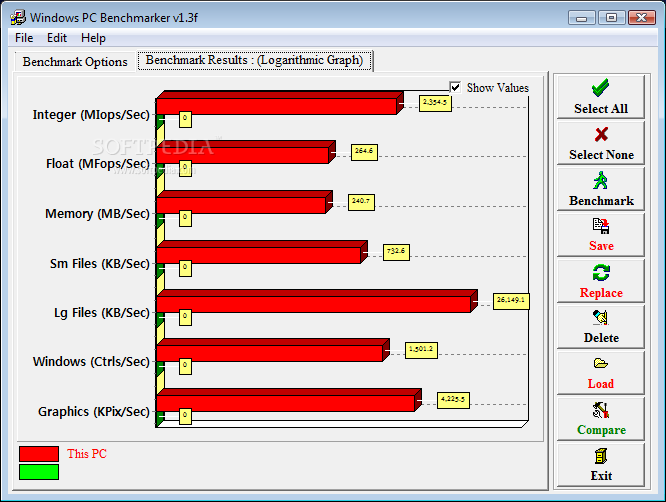Click the Select None button label
666x502 pixels.
pos(601,155)
